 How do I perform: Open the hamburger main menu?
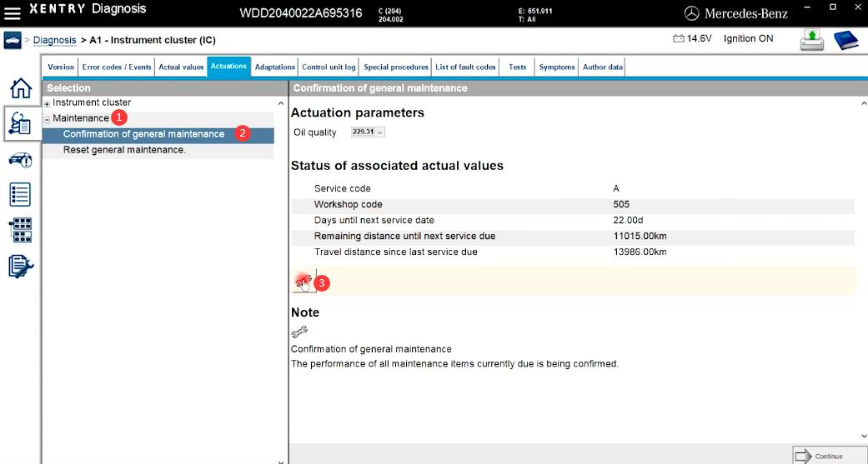tap(13, 12)
